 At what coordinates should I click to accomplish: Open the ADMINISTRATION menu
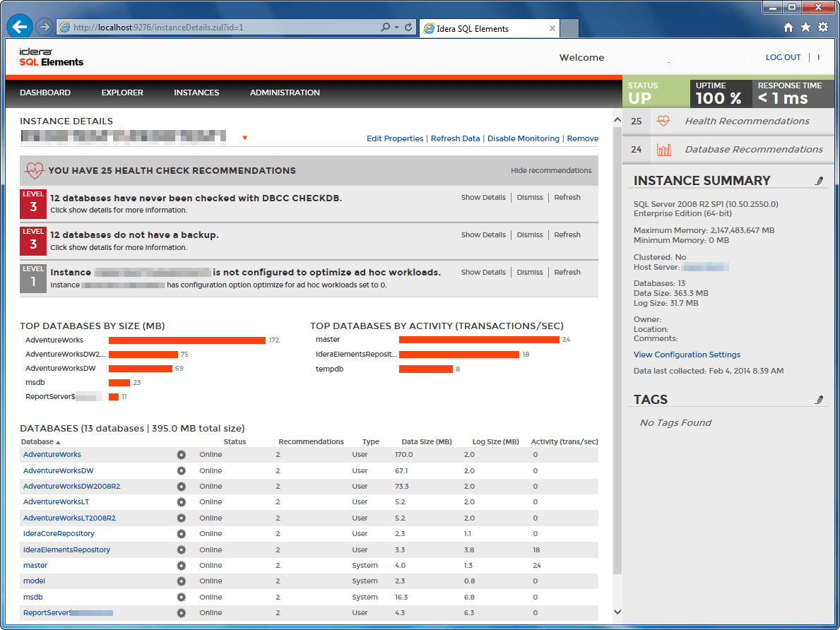[x=285, y=93]
